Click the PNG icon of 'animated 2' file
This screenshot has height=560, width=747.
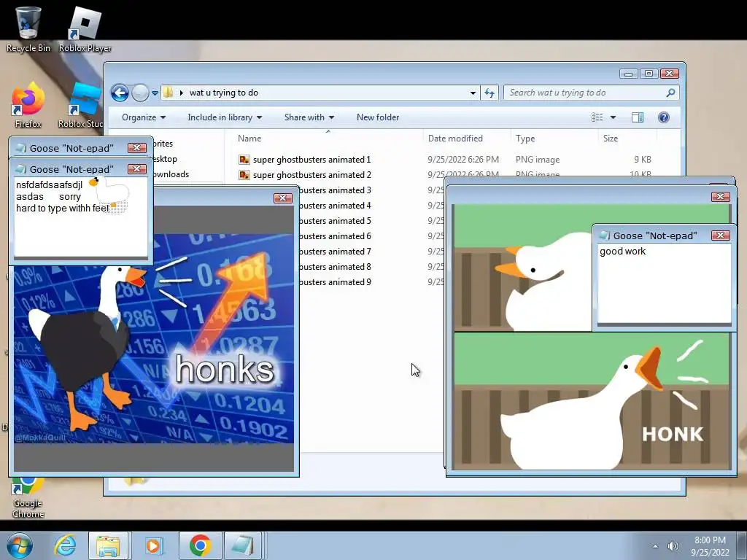244,175
